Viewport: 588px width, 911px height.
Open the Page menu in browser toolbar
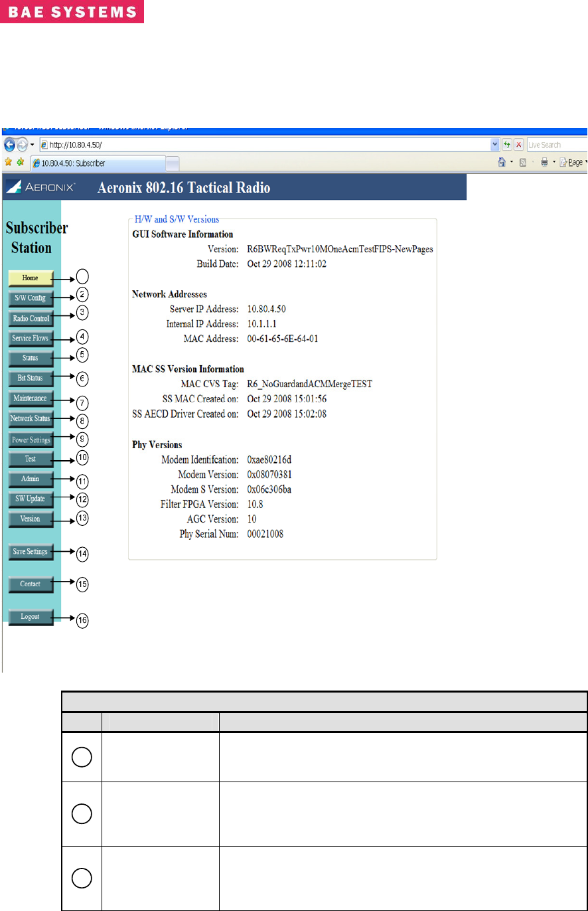point(573,162)
